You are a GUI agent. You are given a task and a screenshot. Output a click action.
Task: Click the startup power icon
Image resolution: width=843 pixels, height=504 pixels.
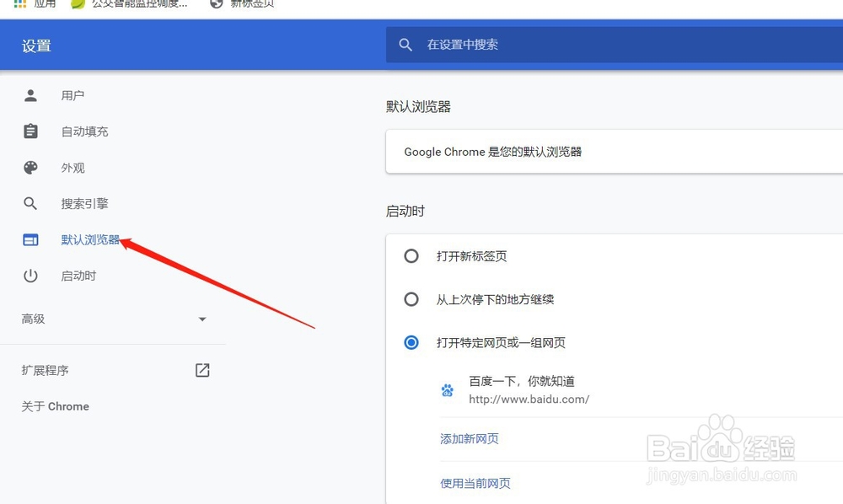30,276
